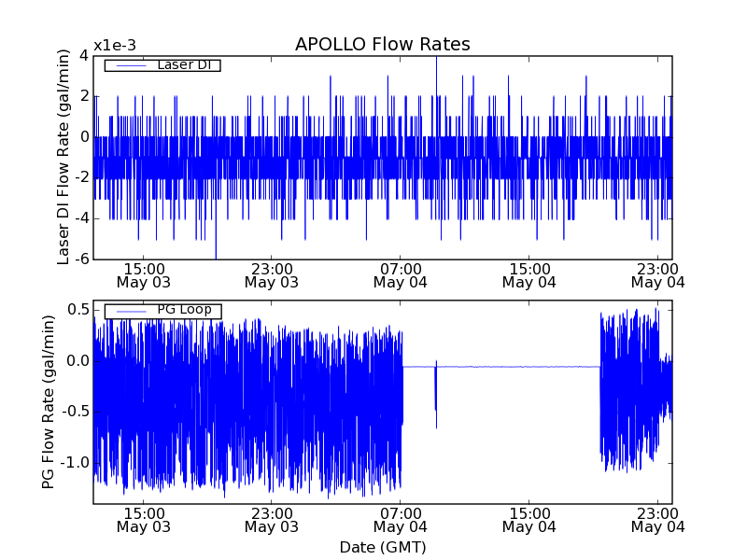The image size is (747, 560).
Task: Click the flat PG Loop line above the 15:00 May 04 tick
Action: (529, 367)
